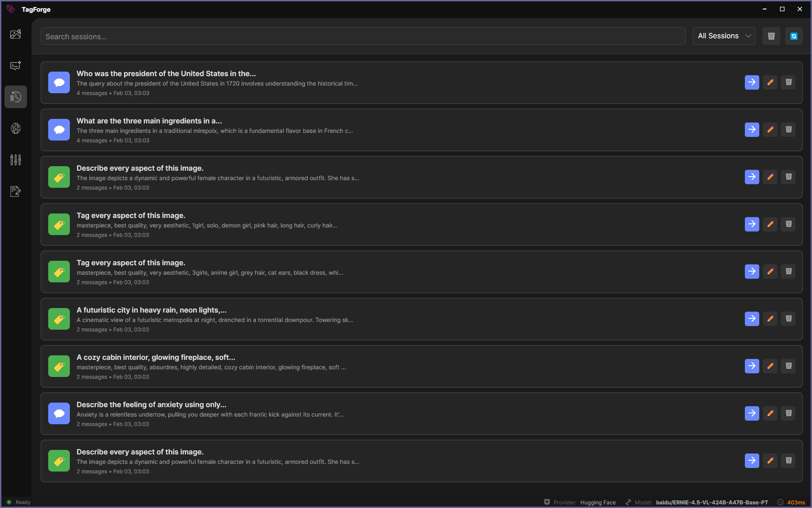Click the model name baidu/ERNIE-4.5-VL in the status bar
Viewport: 812px width, 508px height.
712,502
